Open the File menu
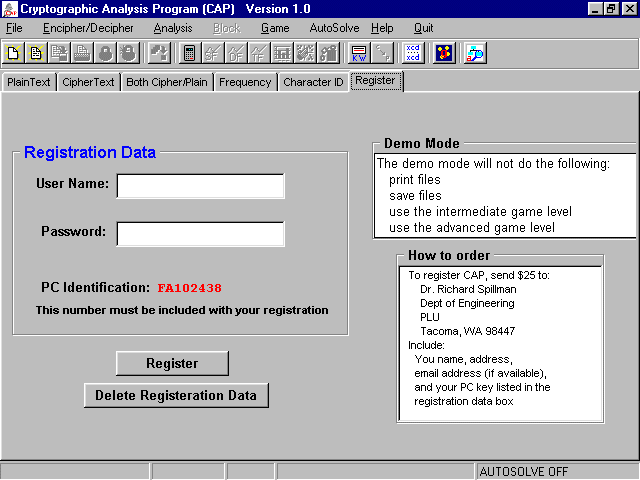 point(14,28)
